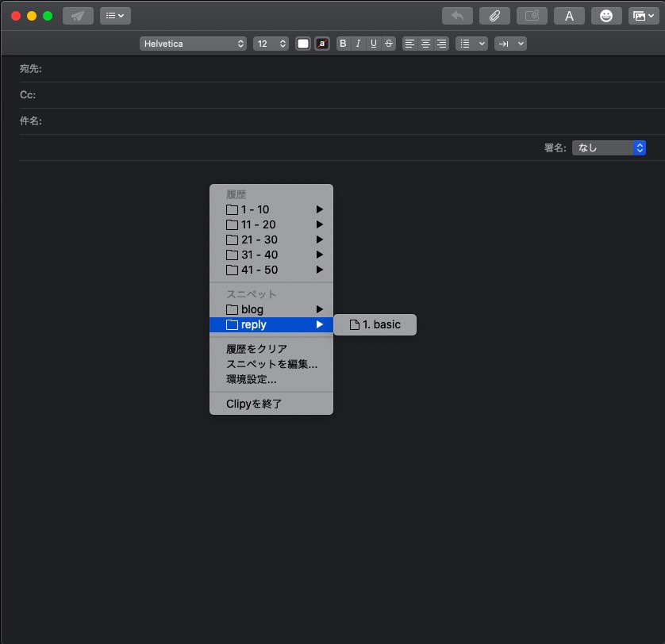665x644 pixels.
Task: Open the indentation dropdown
Action: pos(510,44)
